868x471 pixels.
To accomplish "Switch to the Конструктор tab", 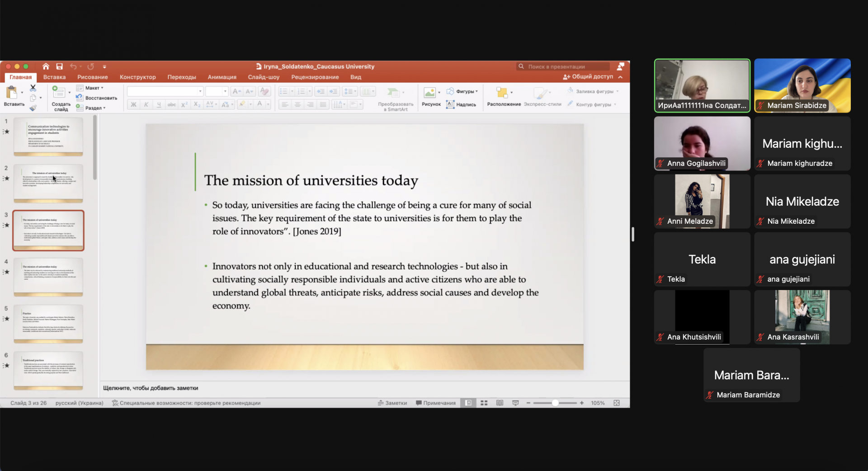I will [x=137, y=77].
